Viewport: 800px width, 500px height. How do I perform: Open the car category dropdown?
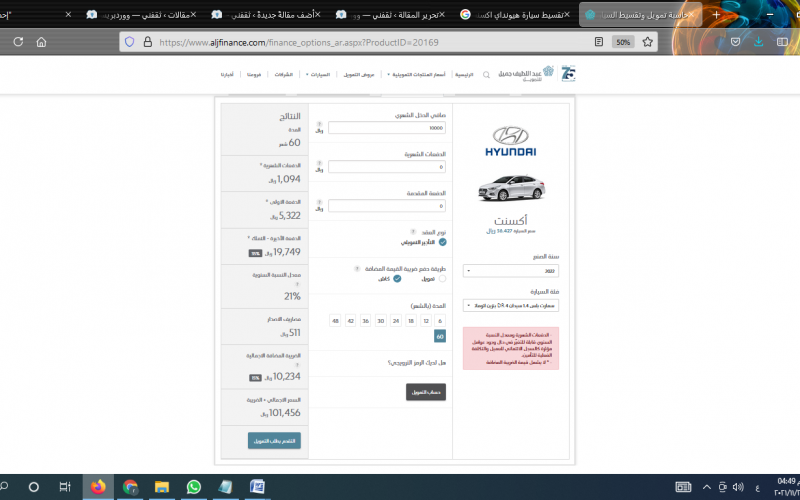(x=511, y=306)
